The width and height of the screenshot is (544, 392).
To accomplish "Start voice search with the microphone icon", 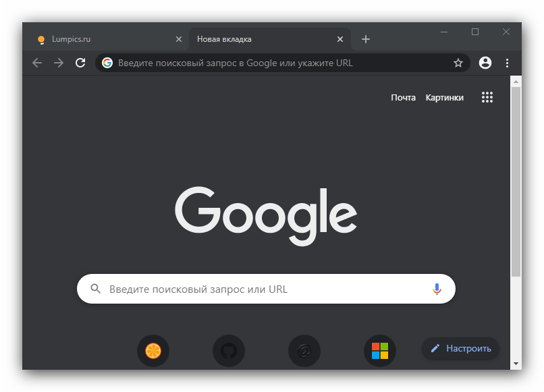I will (x=437, y=289).
